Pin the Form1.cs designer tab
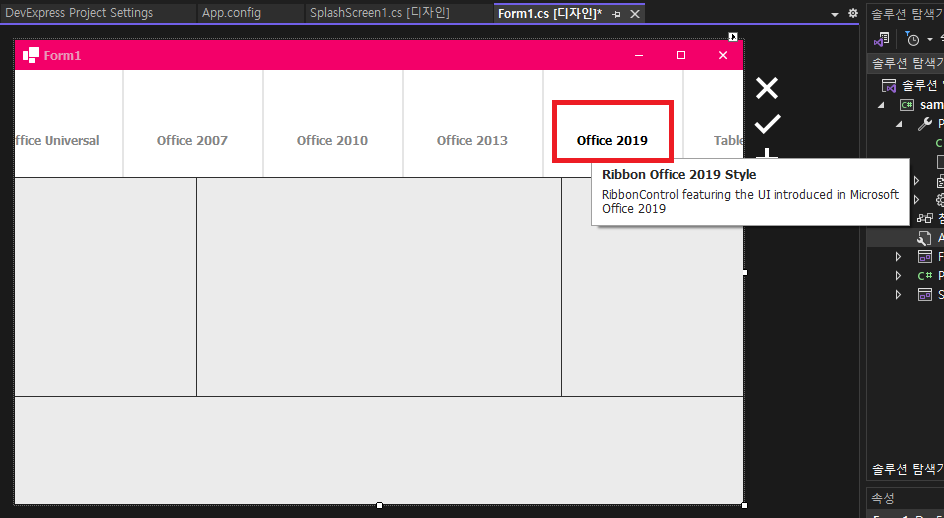 tap(616, 14)
